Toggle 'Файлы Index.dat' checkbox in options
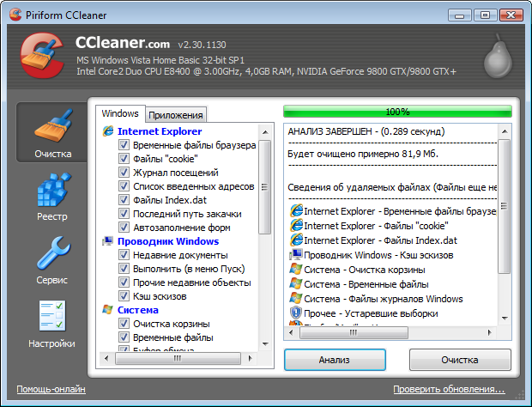 click(124, 200)
